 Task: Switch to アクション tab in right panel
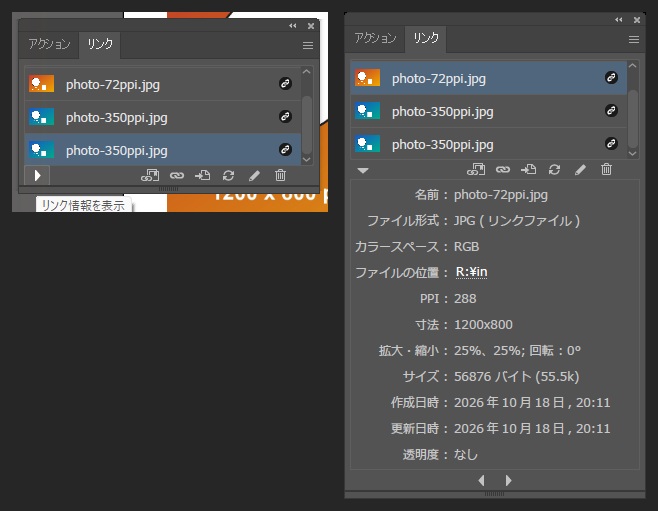(x=375, y=38)
